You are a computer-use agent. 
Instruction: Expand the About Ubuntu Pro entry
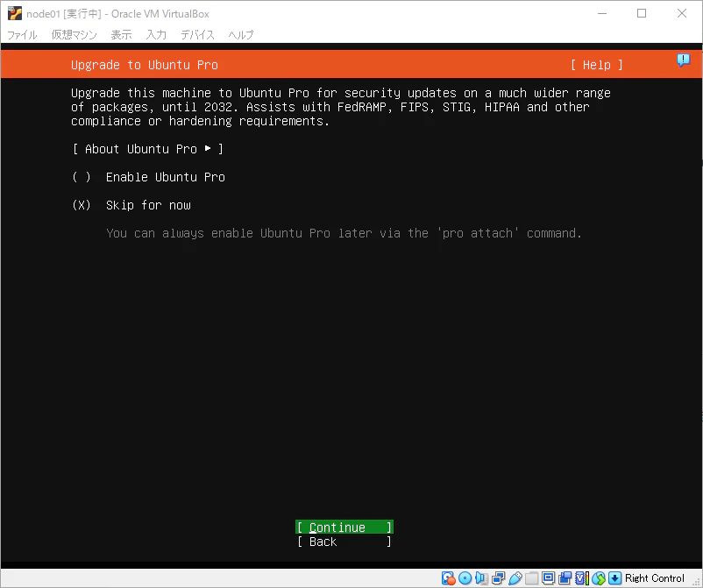(x=147, y=149)
